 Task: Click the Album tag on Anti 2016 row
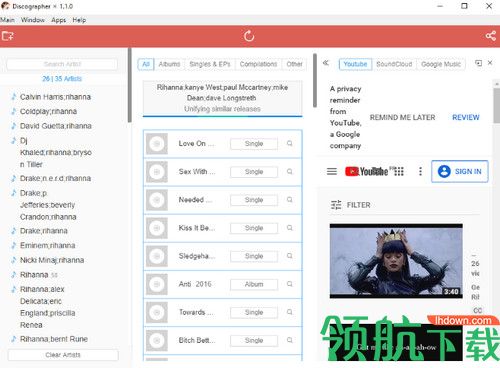(254, 284)
